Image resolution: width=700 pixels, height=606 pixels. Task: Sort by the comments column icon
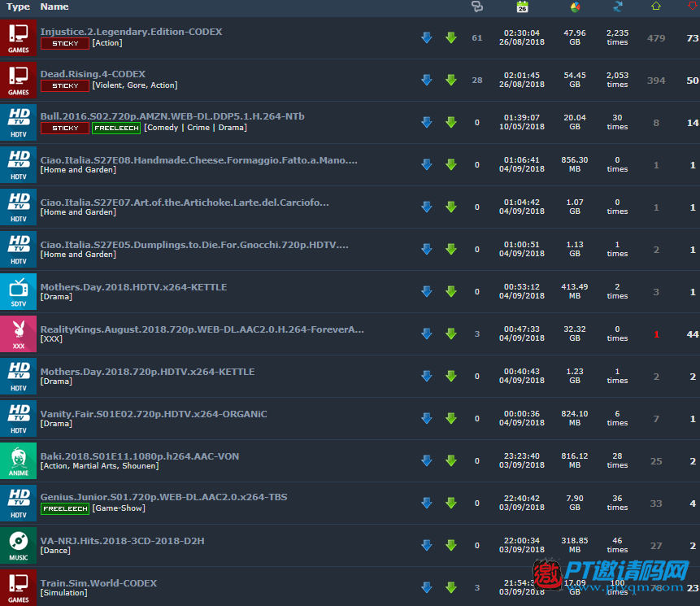[477, 7]
